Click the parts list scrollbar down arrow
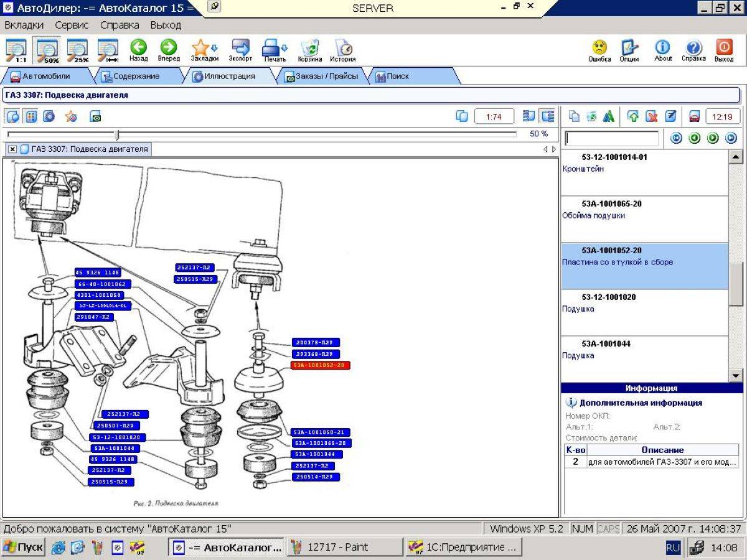 (x=736, y=375)
